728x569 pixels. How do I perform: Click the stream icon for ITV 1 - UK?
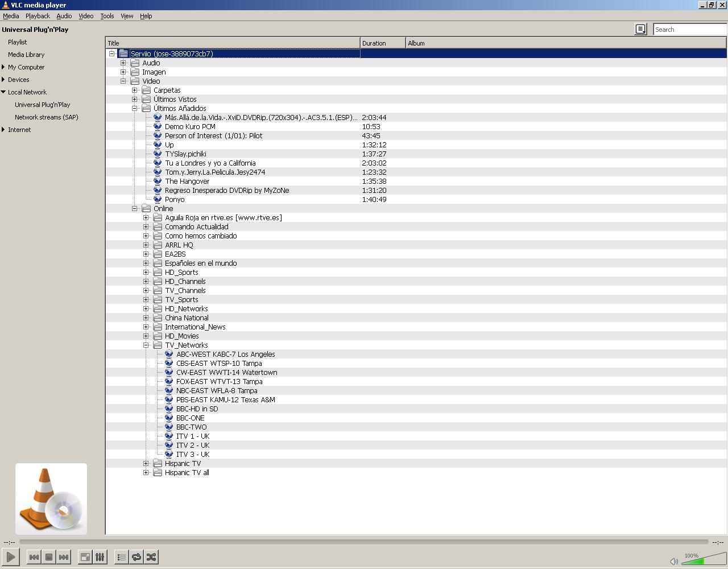click(x=169, y=436)
